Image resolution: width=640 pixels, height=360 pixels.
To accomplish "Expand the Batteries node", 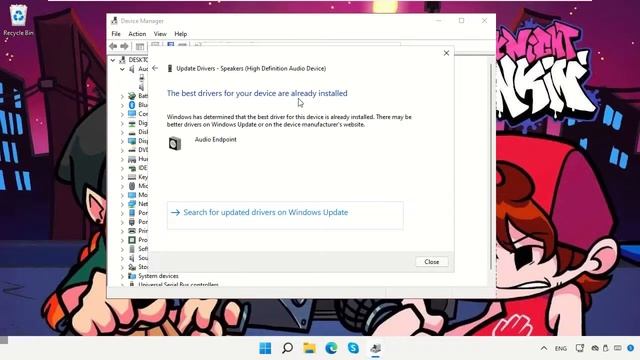I will click(122, 96).
